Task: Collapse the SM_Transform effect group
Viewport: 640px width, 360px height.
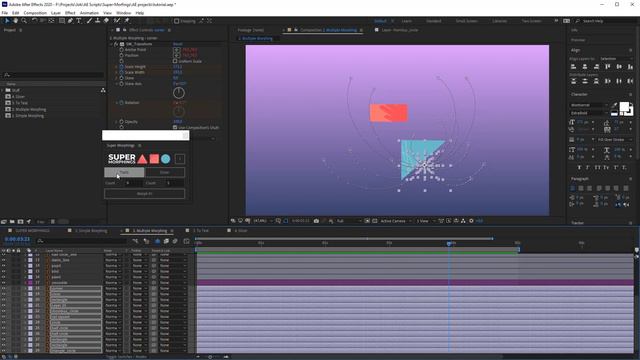Action: pos(111,44)
